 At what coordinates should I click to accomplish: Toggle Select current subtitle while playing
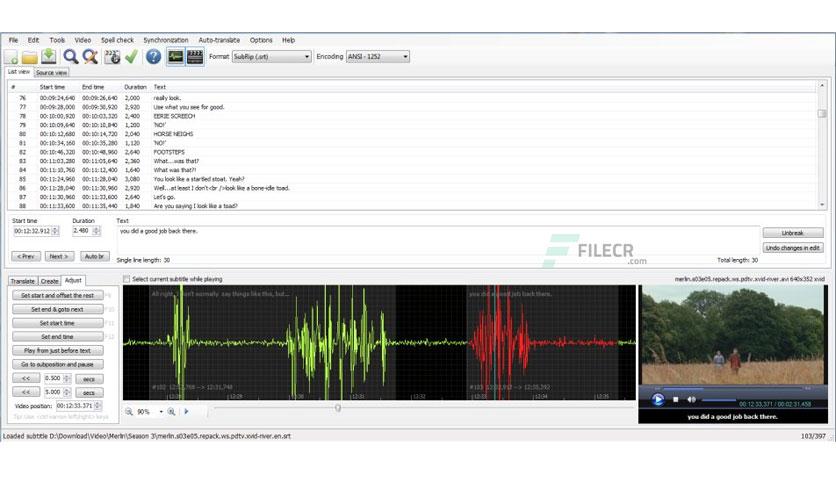tap(126, 279)
